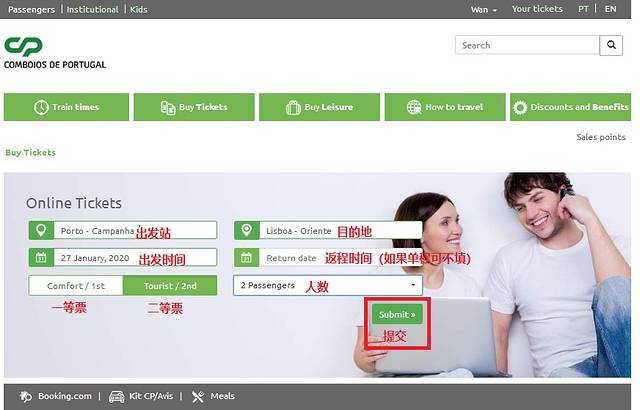Viewport: 640px width, 410px height.
Task: Open the Wan user account dropdown
Action: pyautogui.click(x=484, y=9)
